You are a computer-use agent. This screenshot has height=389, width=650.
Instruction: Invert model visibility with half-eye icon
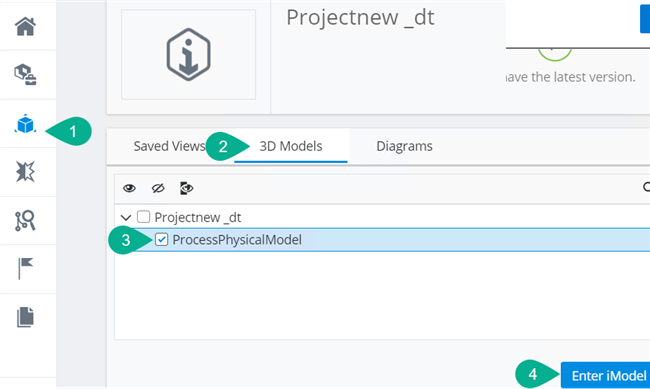click(x=187, y=188)
